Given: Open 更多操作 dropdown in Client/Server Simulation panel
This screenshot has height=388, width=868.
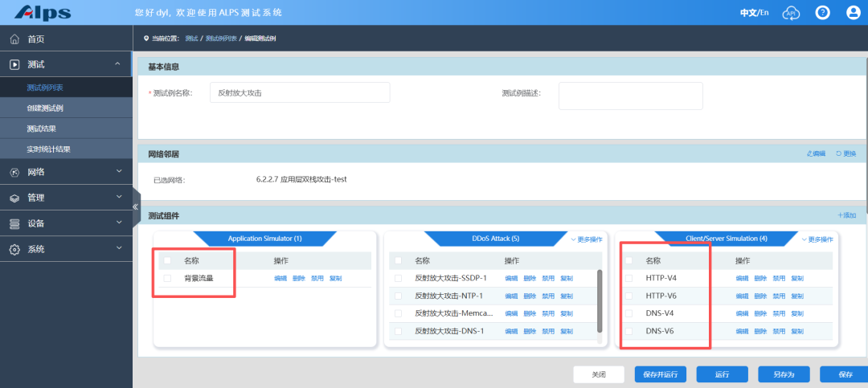Looking at the screenshot, I should pyautogui.click(x=817, y=239).
